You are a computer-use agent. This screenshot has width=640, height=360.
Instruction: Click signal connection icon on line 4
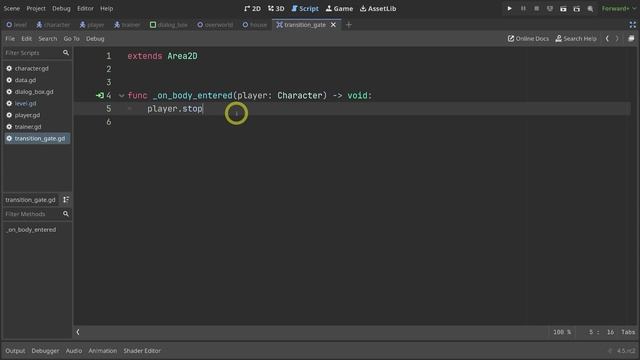(x=100, y=96)
